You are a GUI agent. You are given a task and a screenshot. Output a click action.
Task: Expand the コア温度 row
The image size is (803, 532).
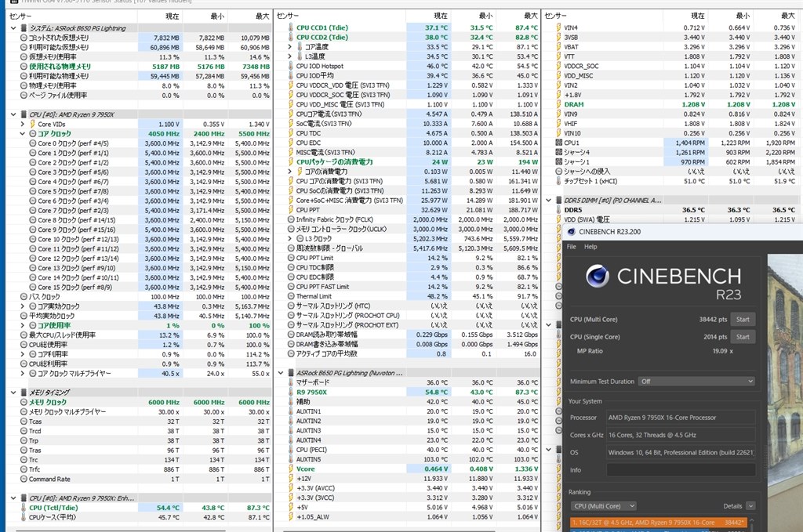point(290,47)
